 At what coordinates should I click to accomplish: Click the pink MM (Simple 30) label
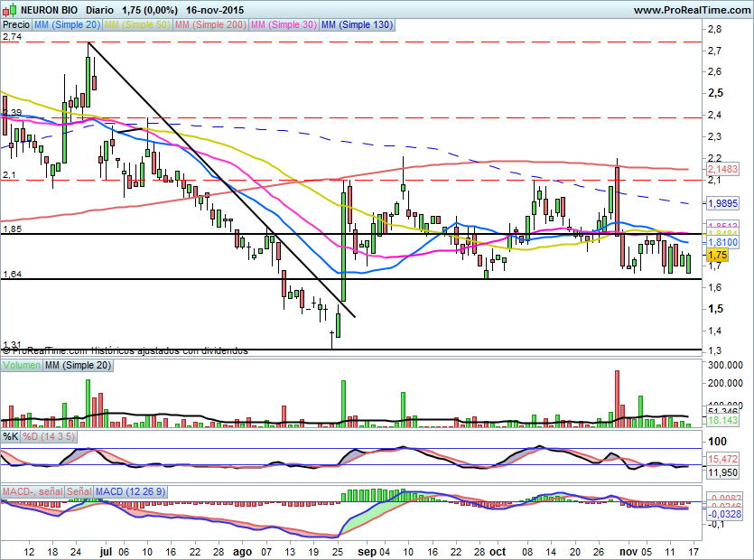pos(284,25)
